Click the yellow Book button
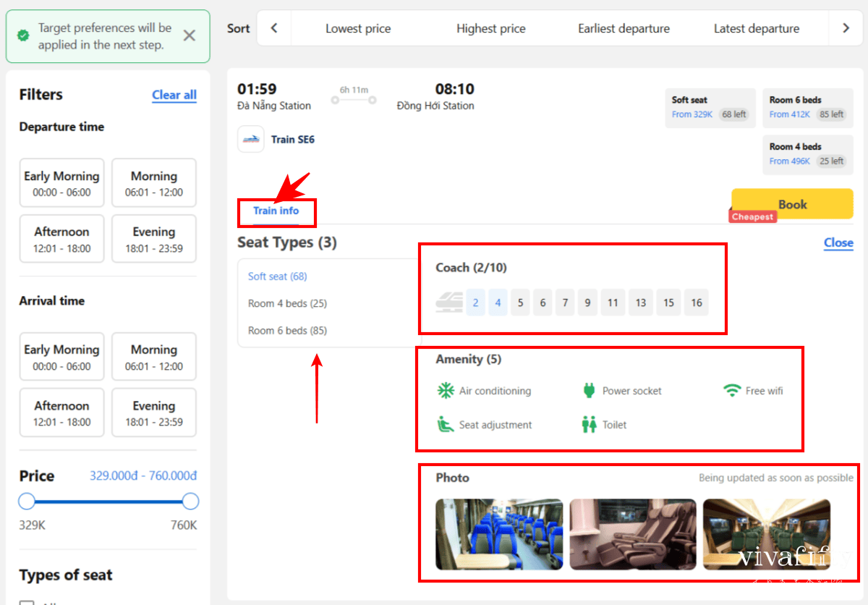Viewport: 868px width, 605px height. [x=792, y=204]
